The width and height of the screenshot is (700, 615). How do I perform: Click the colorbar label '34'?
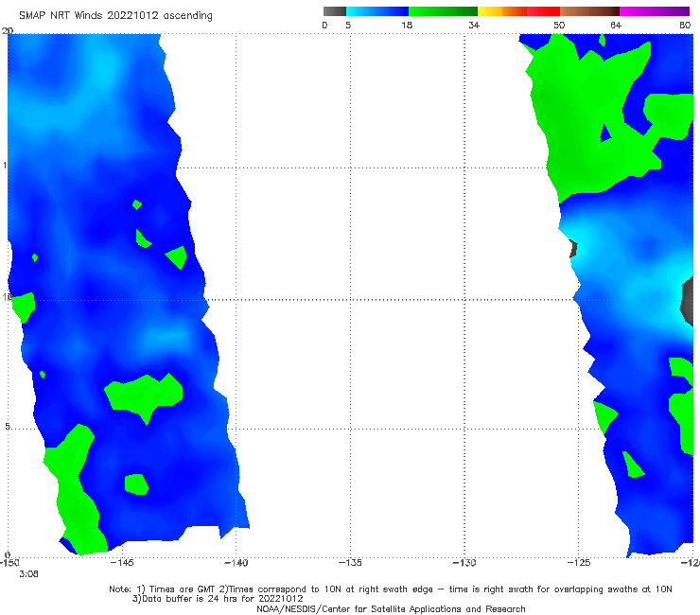pos(474,25)
